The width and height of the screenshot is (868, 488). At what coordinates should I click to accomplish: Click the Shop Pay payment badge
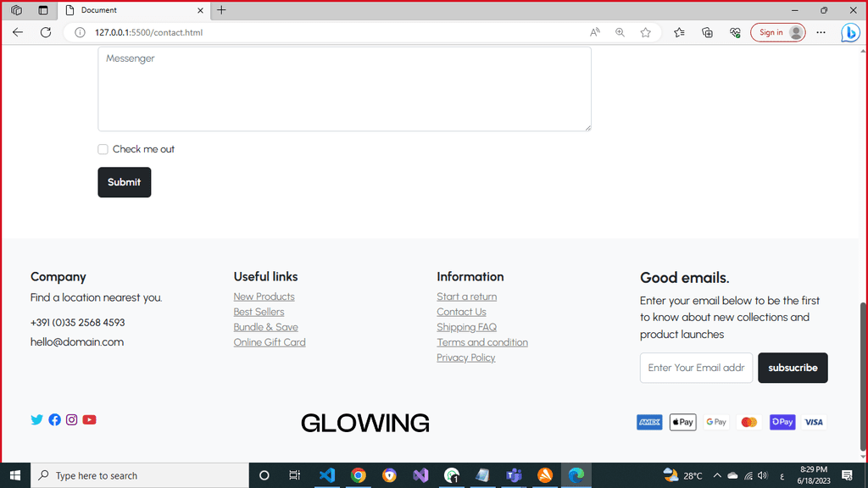782,422
